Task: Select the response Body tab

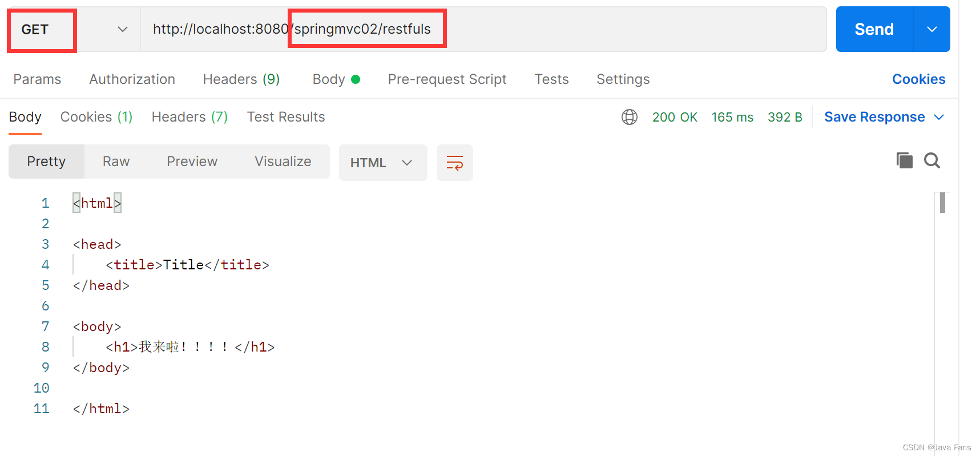Action: (25, 117)
